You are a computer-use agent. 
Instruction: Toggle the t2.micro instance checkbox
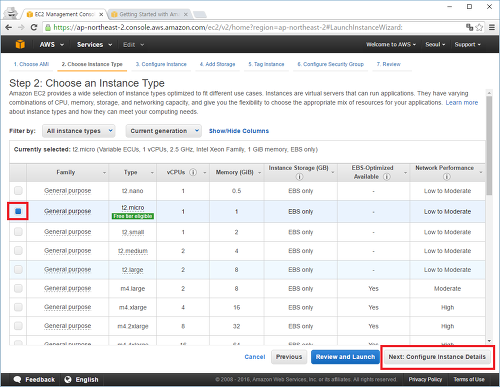pos(18,211)
